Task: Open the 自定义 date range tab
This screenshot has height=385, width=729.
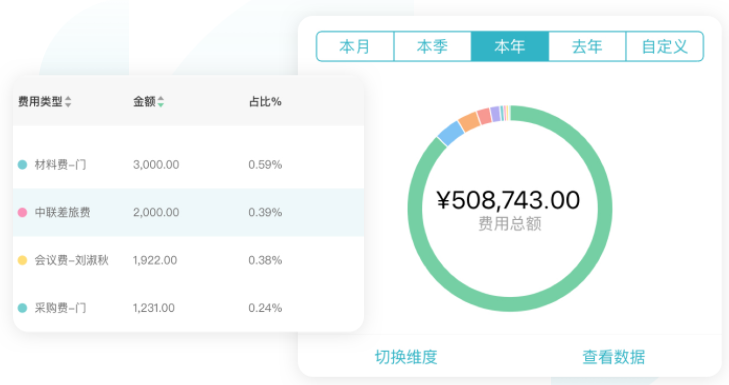Action: coord(665,46)
